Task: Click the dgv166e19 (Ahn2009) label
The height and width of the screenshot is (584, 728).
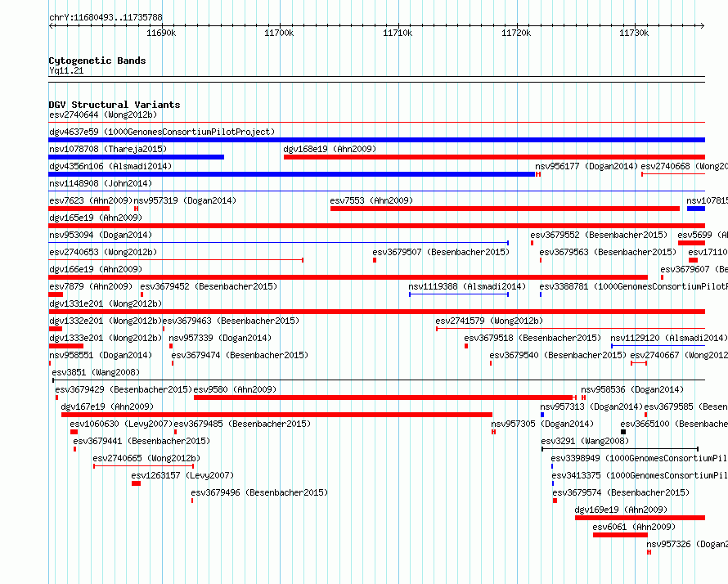Action: coord(96,269)
